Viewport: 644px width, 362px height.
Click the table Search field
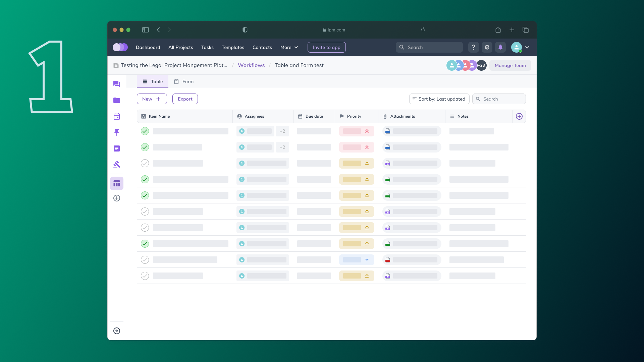(499, 99)
